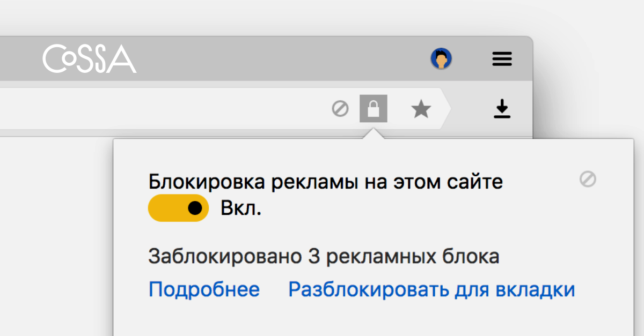Click the black knob of the toggle
644x336 pixels.
(195, 208)
